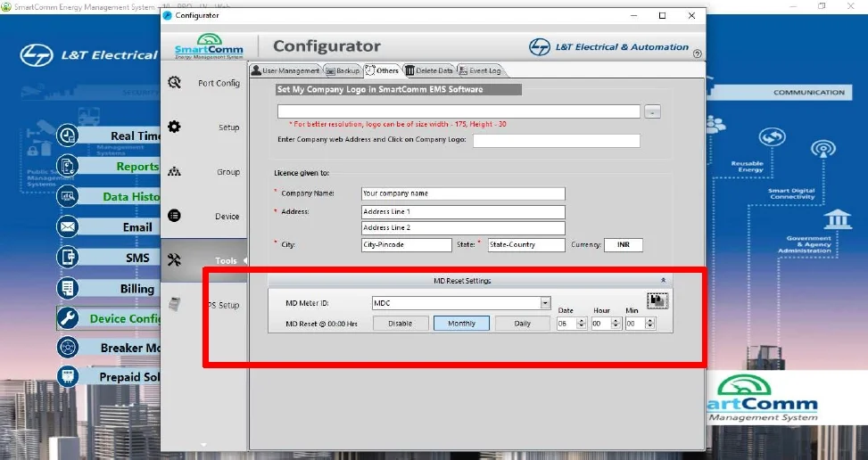Click the Company Name field
Screen dimensions: 868x460
tap(463, 193)
